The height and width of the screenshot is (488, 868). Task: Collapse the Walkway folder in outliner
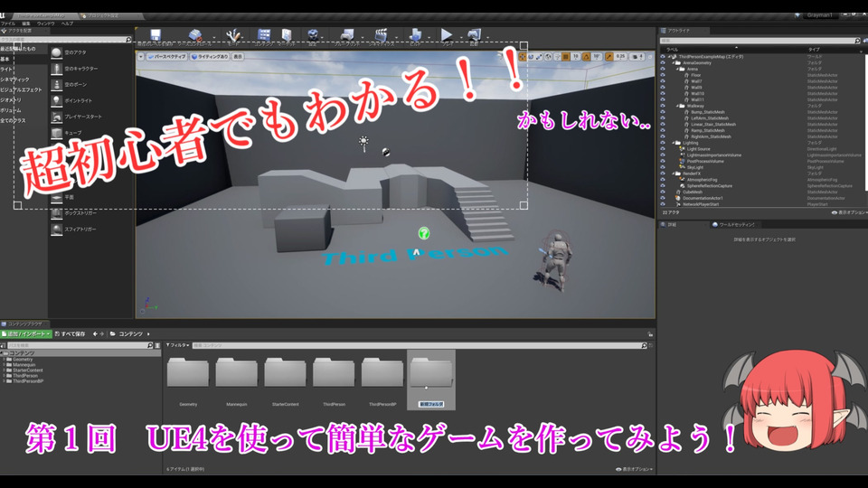(x=676, y=106)
